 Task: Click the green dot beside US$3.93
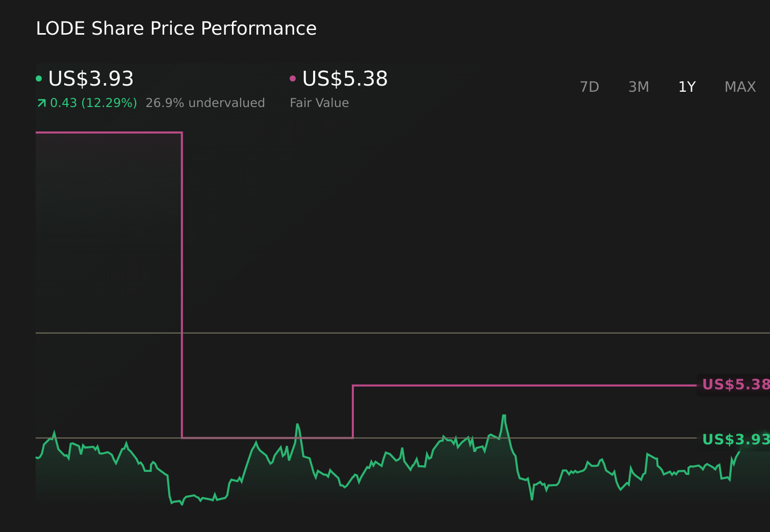click(39, 78)
